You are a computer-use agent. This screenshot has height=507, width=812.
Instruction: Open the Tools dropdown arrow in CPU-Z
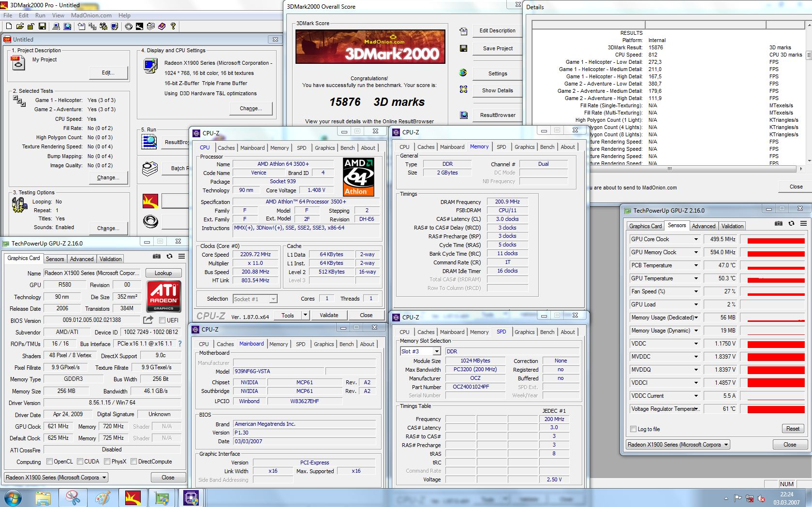point(305,315)
